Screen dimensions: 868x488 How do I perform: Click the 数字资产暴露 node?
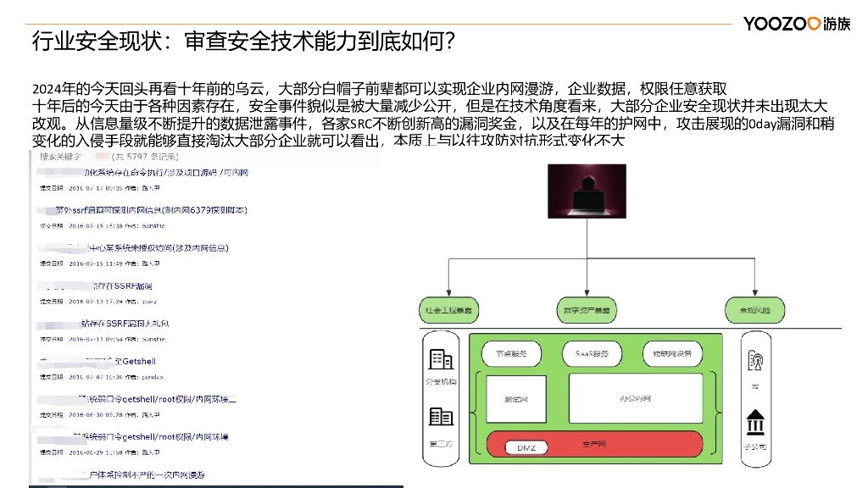pyautogui.click(x=587, y=310)
